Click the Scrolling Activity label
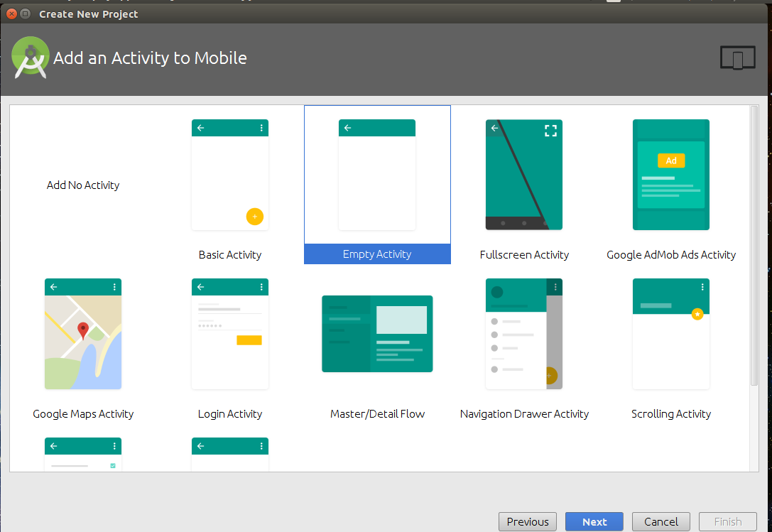 pyautogui.click(x=671, y=414)
